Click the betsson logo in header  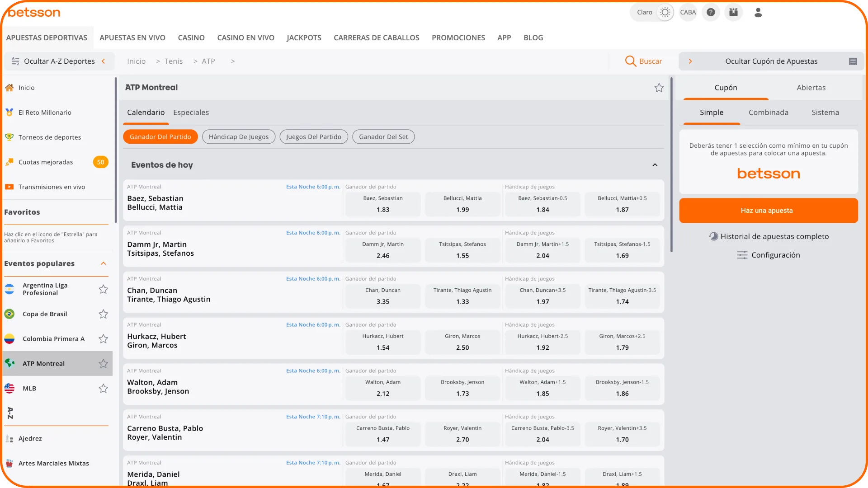click(34, 13)
